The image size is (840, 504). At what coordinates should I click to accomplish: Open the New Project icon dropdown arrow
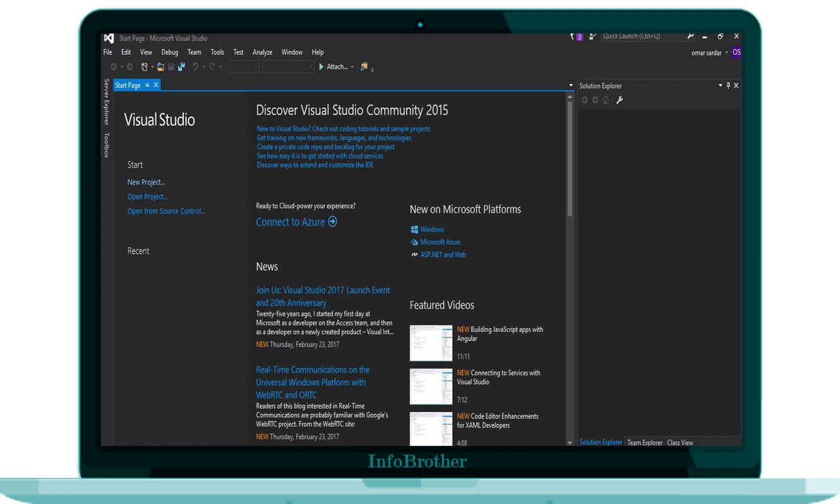point(153,67)
